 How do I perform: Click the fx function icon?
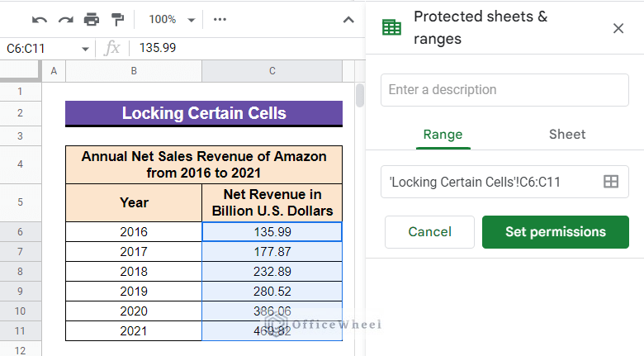[111, 48]
